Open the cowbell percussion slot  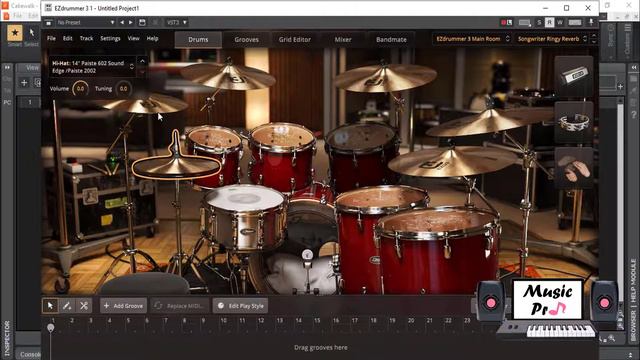pyautogui.click(x=574, y=76)
